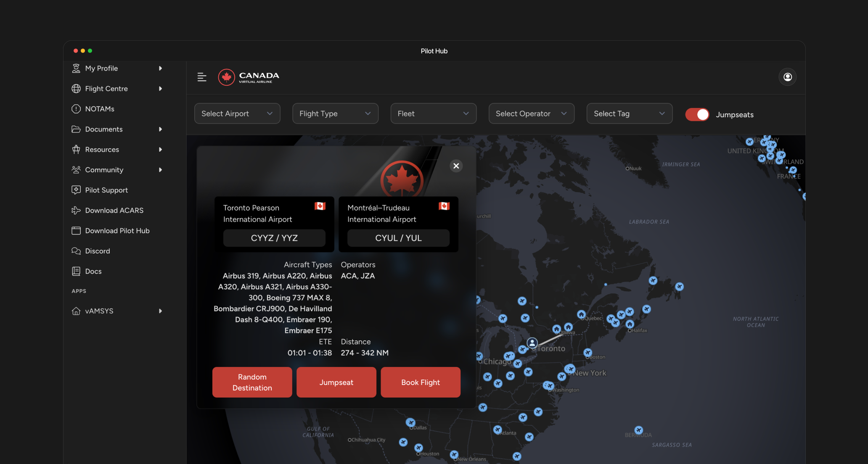Open the Select Operator dropdown
The image size is (868, 464).
[531, 113]
